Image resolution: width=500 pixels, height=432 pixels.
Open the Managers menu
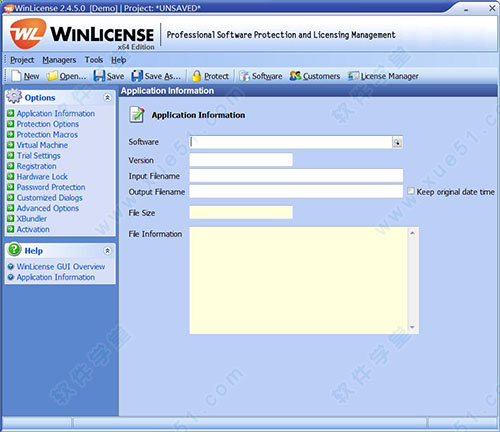point(59,60)
